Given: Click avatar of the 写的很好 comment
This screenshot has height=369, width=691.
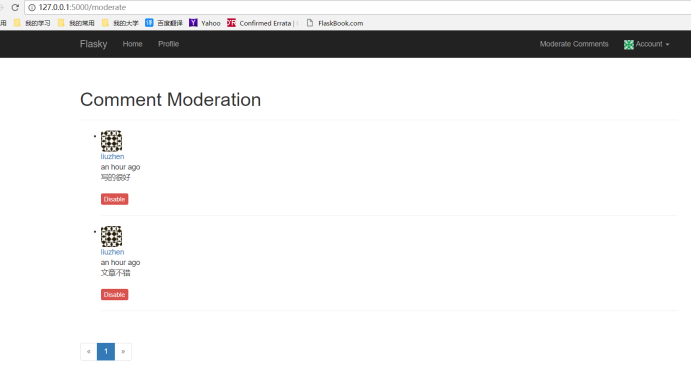Looking at the screenshot, I should click(111, 141).
